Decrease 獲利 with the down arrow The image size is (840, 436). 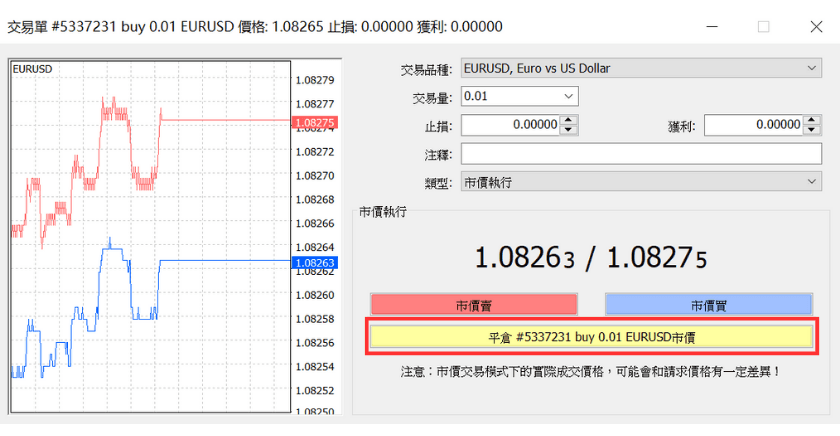click(x=812, y=130)
